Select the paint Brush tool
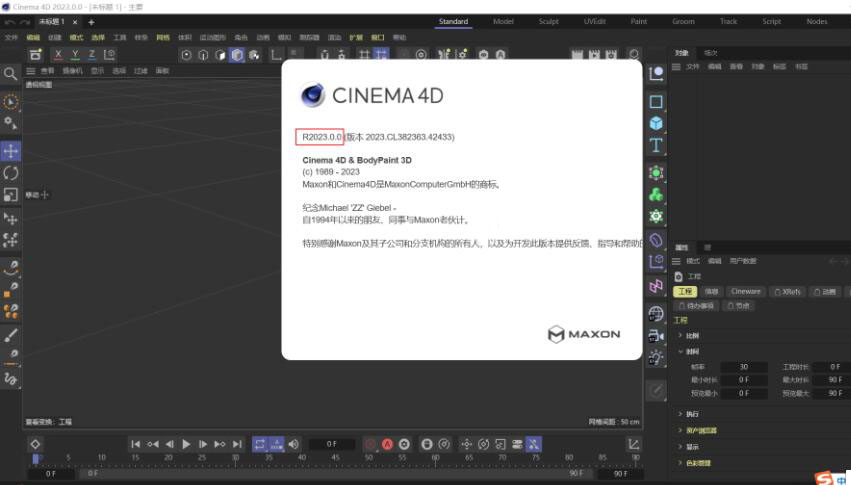The height and width of the screenshot is (485, 851). tap(10, 335)
